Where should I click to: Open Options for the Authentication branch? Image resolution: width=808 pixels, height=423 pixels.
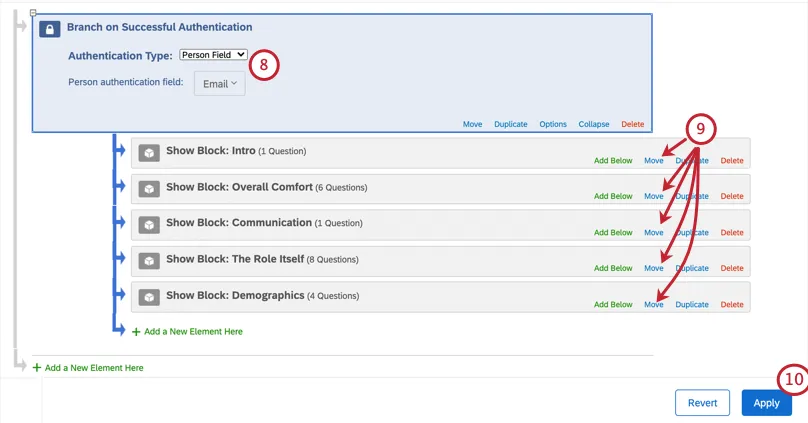(x=553, y=125)
